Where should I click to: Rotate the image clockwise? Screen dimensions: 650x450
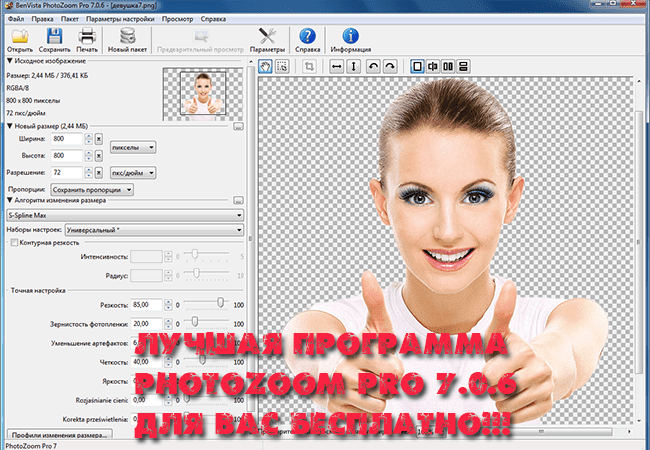[390, 66]
